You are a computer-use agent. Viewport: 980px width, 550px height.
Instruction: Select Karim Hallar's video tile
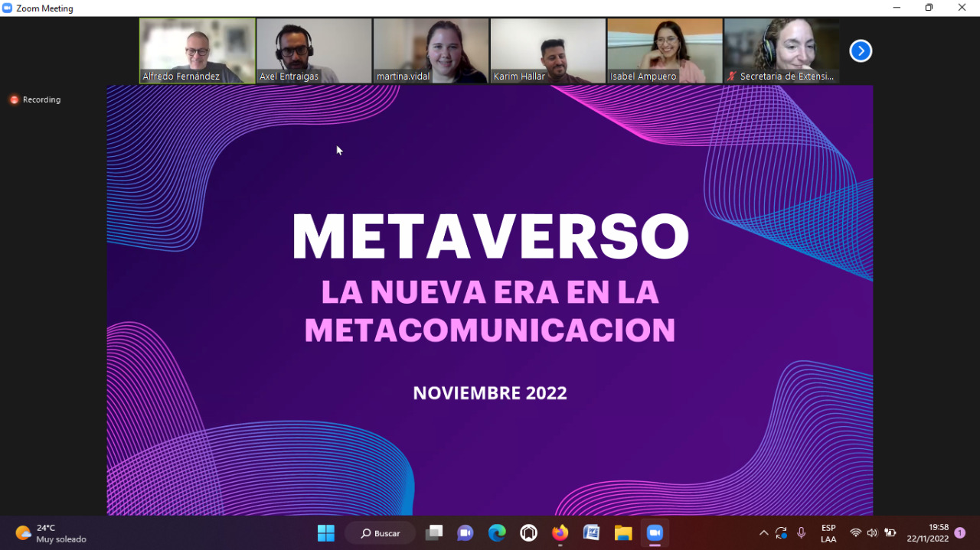(547, 50)
